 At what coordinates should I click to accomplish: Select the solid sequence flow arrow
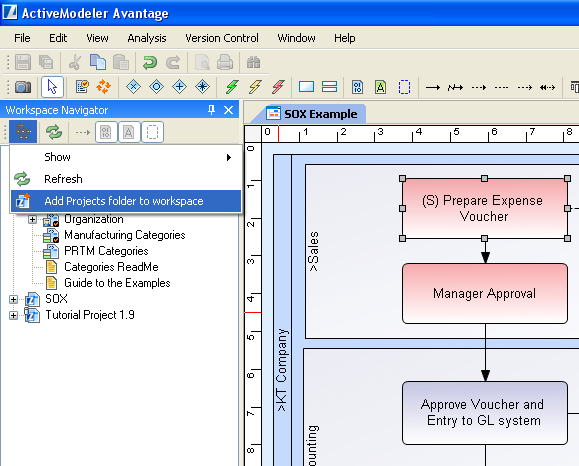pos(433,88)
